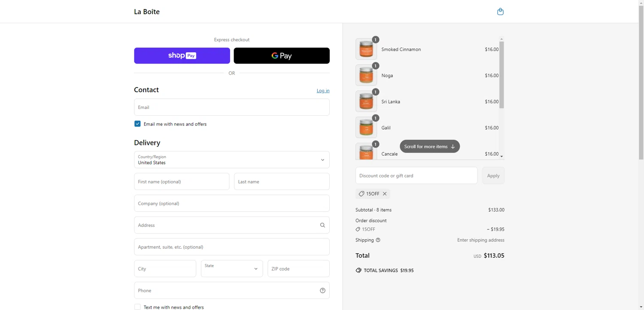Click the City input field
The height and width of the screenshot is (310, 644).
tap(165, 269)
